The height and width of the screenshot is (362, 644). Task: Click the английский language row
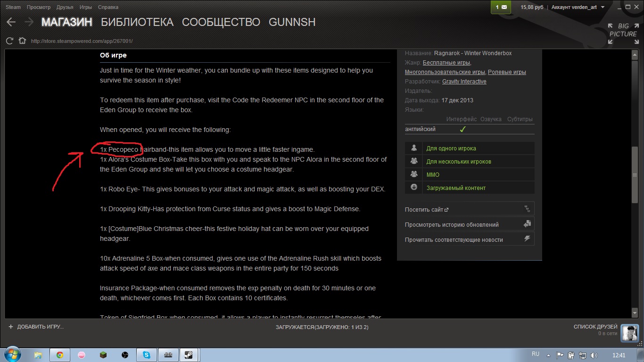(x=470, y=129)
